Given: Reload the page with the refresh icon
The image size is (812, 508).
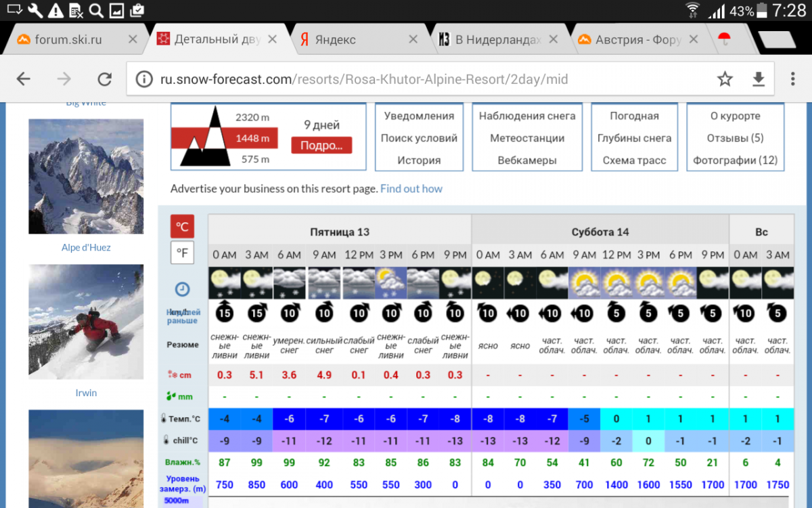Looking at the screenshot, I should click(104, 79).
